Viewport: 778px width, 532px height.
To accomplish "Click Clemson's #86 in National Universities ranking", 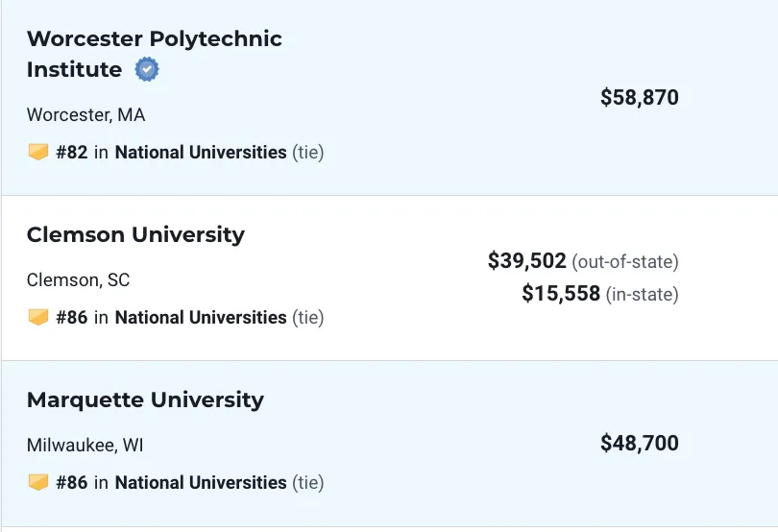I will [171, 317].
